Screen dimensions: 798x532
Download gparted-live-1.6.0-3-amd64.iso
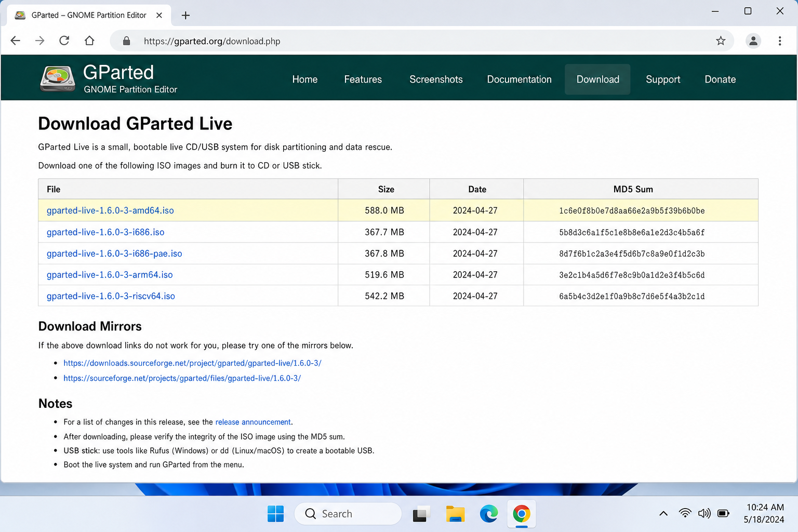110,210
